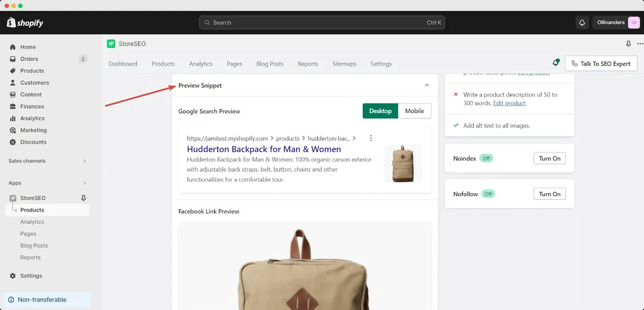Open the Blog Posts tab
The height and width of the screenshot is (310, 644).
tap(270, 64)
